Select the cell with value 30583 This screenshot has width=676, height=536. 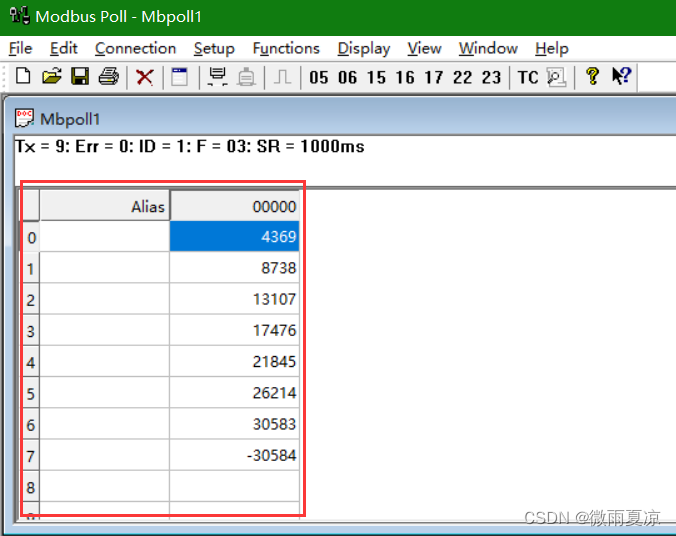click(235, 424)
